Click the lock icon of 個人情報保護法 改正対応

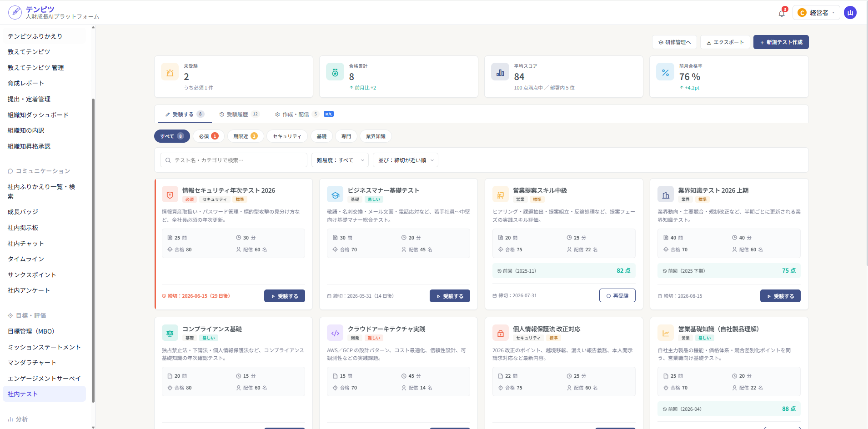500,333
